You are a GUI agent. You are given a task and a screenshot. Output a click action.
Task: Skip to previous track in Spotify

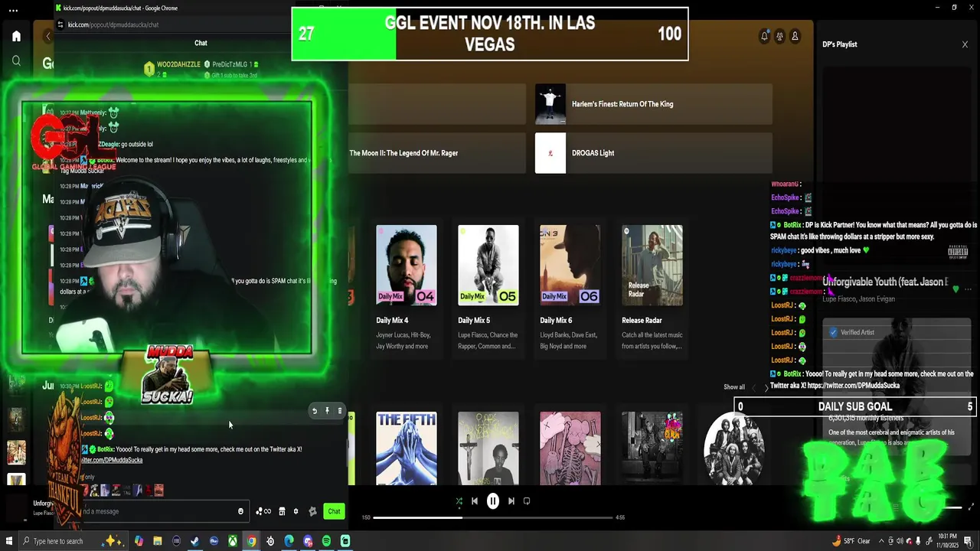click(475, 501)
